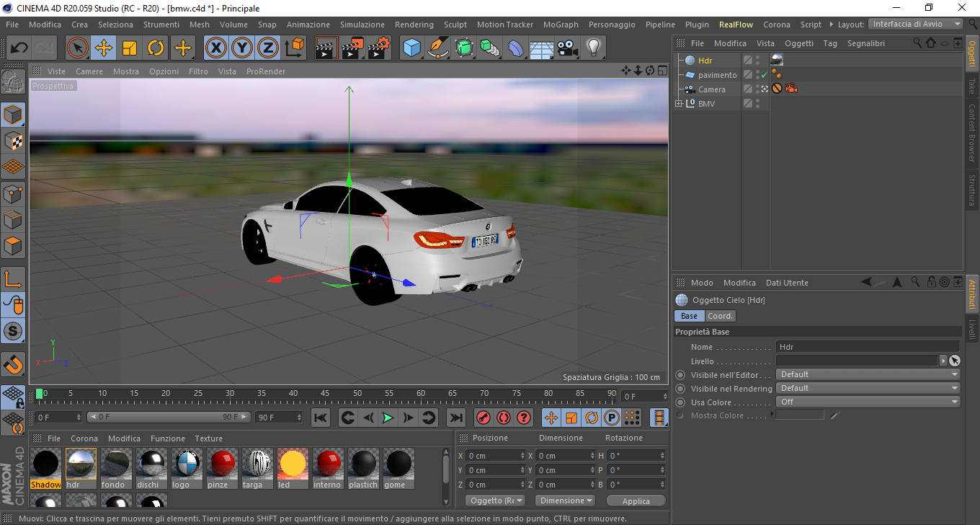Open the Livello field arrow button
Image resolution: width=980 pixels, height=525 pixels.
click(943, 361)
